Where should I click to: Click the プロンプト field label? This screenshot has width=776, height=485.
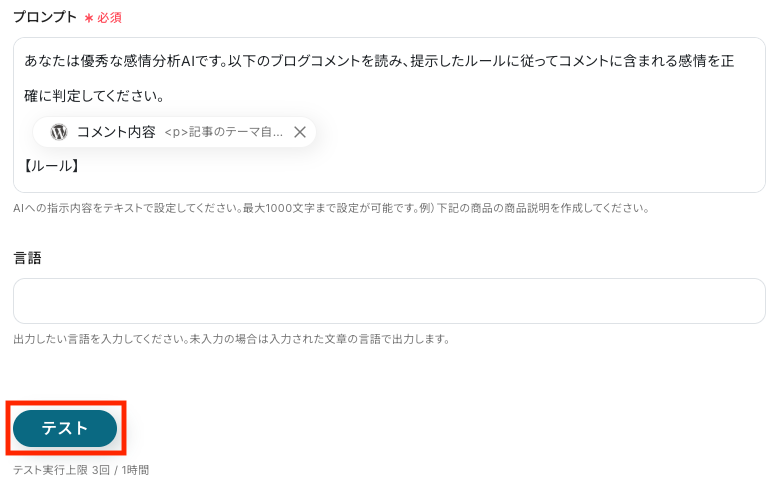(44, 17)
